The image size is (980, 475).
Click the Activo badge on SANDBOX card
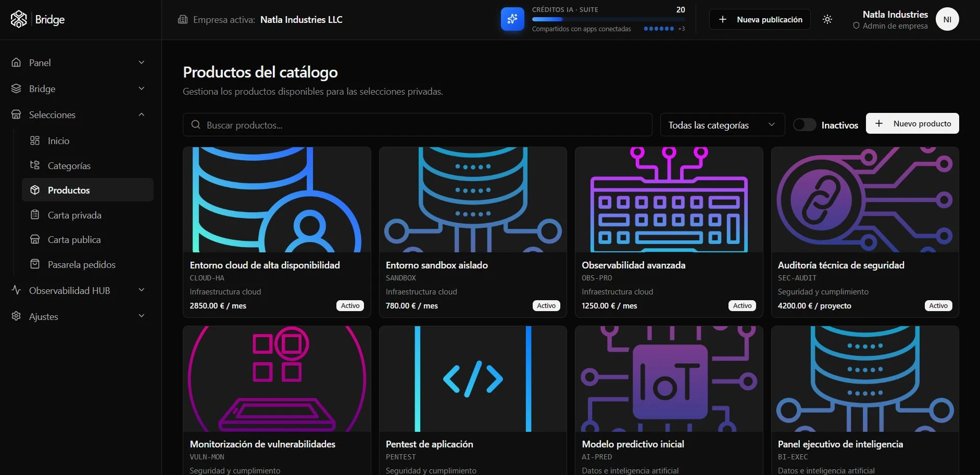(546, 306)
